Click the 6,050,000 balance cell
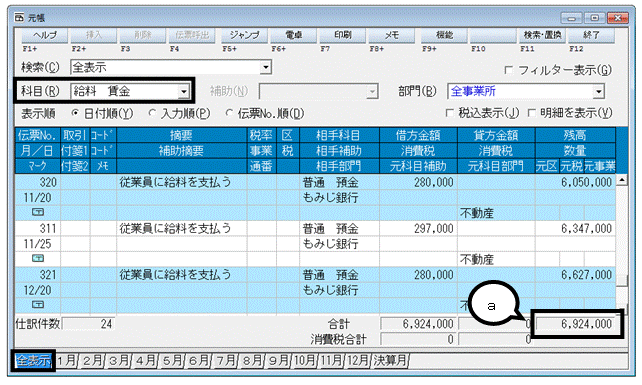642x385 pixels. (575, 182)
